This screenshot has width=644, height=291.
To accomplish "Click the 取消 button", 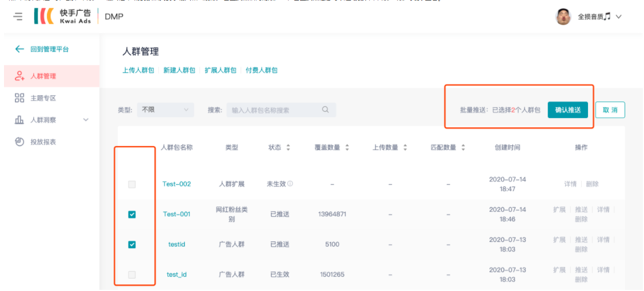I will tap(610, 110).
